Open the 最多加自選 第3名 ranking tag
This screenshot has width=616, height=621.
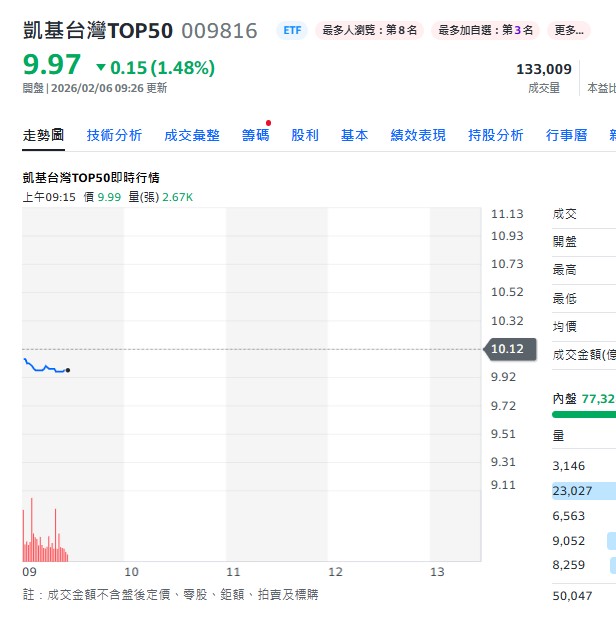pos(485,30)
